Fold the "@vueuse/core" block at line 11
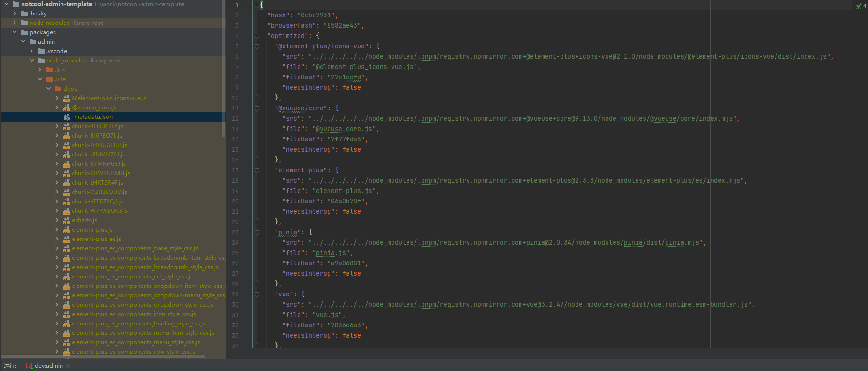The height and width of the screenshot is (371, 868). coord(257,108)
